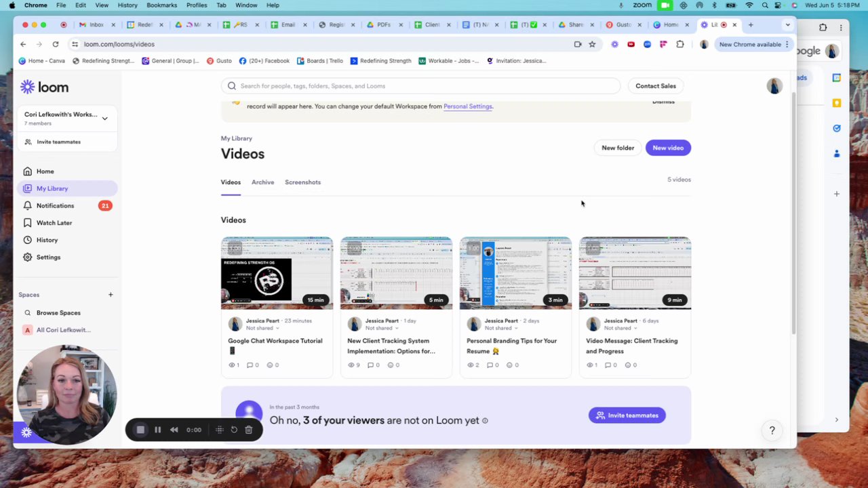
Task: Reload the Loom page
Action: point(56,44)
